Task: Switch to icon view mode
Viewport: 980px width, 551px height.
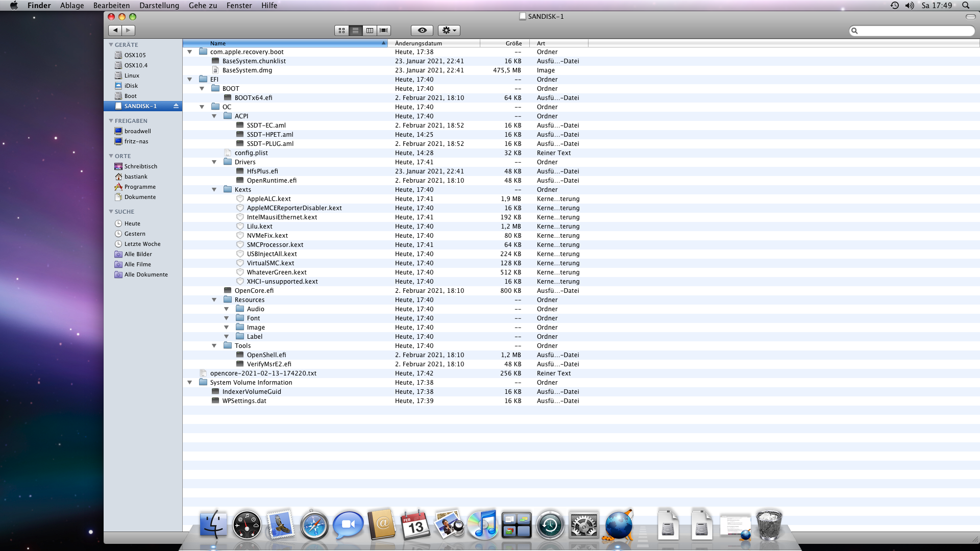Action: click(341, 31)
